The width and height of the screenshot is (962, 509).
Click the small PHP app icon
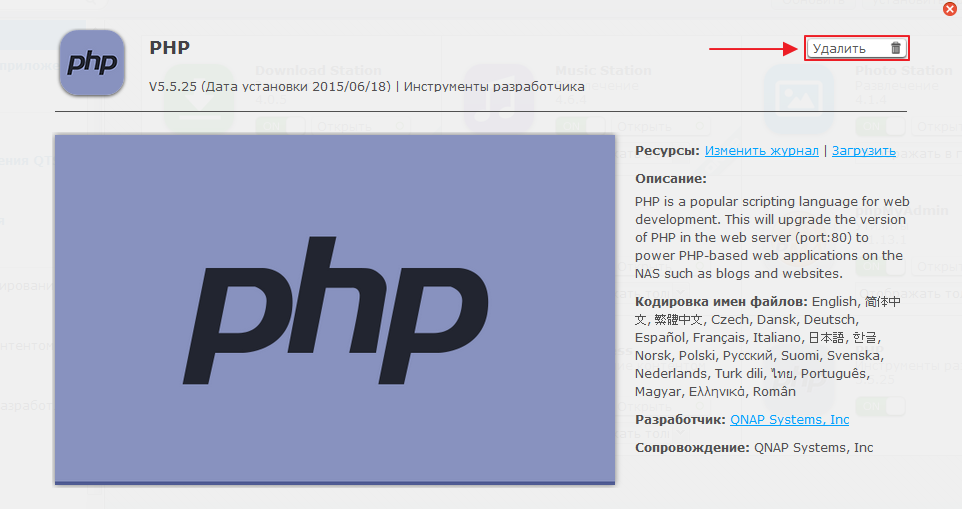(x=92, y=63)
